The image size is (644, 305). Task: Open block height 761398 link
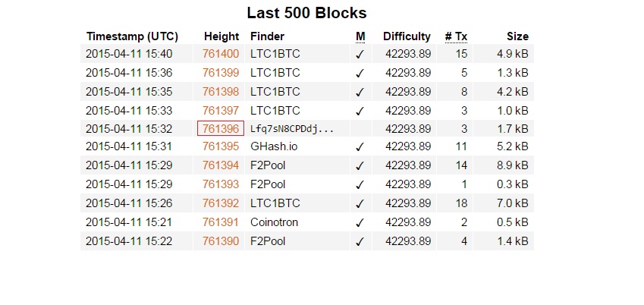click(x=221, y=92)
